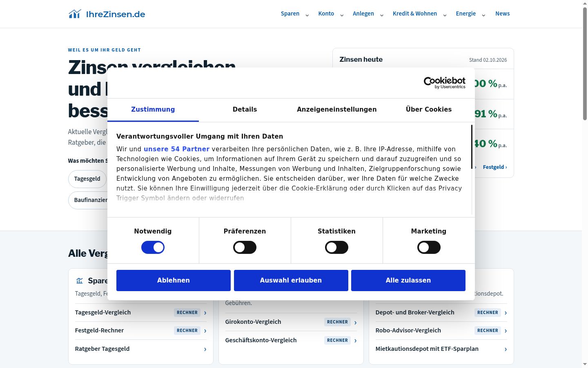
Task: Click the Ratgeber Tagesgeld row arrow
Action: (x=205, y=349)
